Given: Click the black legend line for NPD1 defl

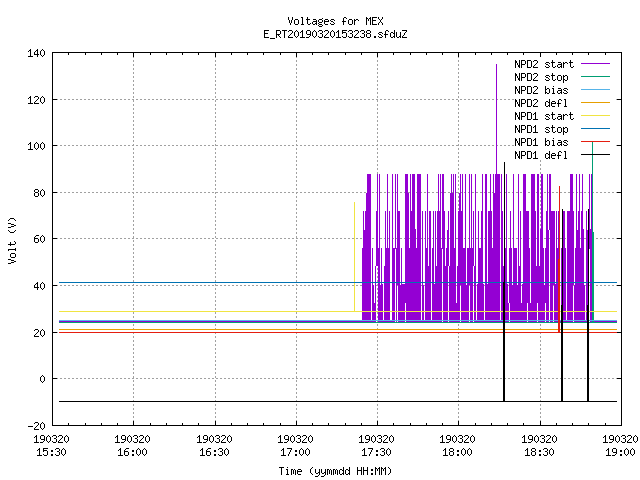Looking at the screenshot, I should 595,155.
